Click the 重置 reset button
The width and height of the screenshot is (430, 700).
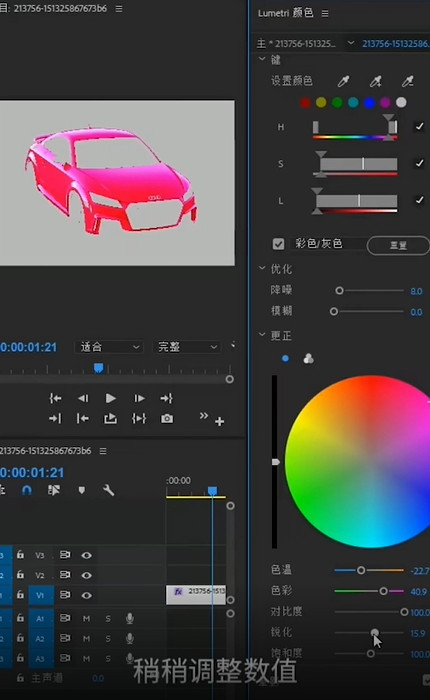pos(398,246)
